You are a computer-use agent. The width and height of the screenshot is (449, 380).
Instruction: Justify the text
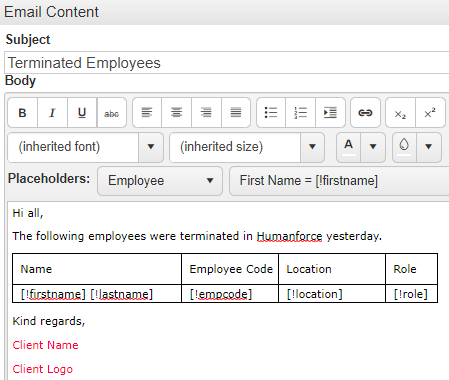[236, 113]
